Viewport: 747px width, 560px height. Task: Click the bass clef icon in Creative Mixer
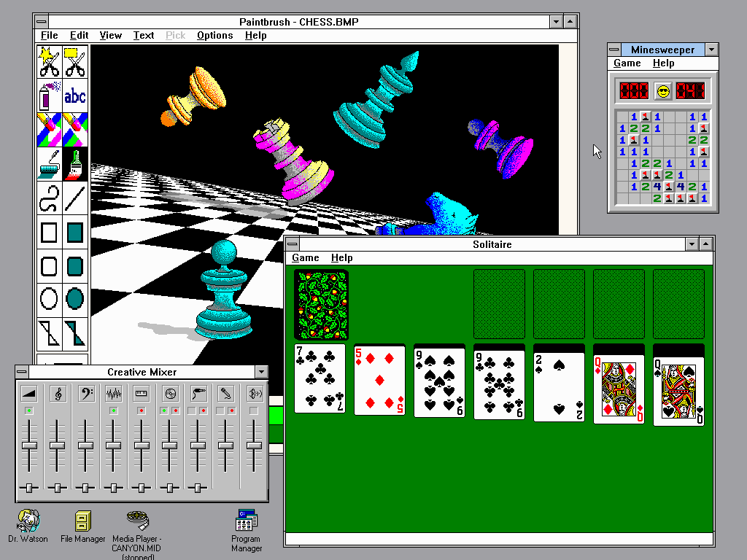coord(86,393)
